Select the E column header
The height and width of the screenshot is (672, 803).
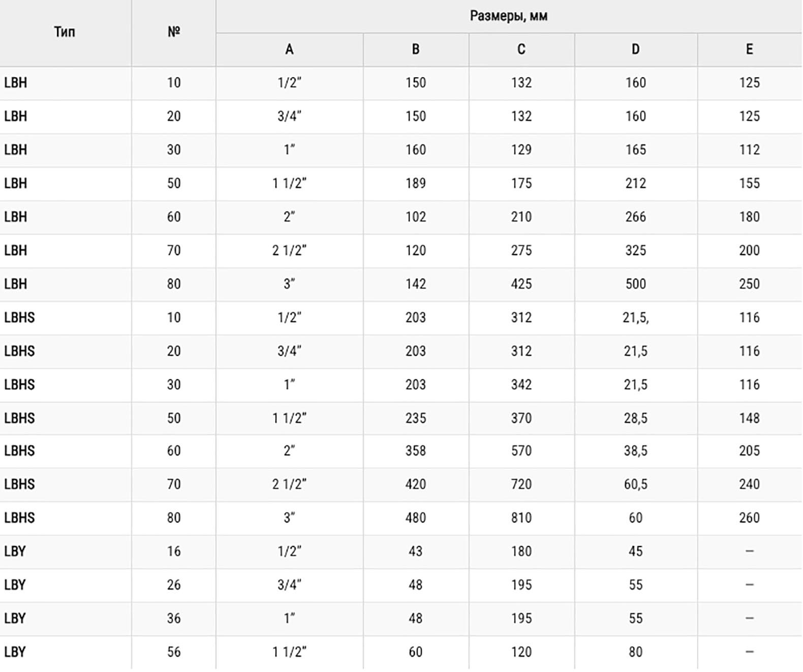(x=749, y=49)
